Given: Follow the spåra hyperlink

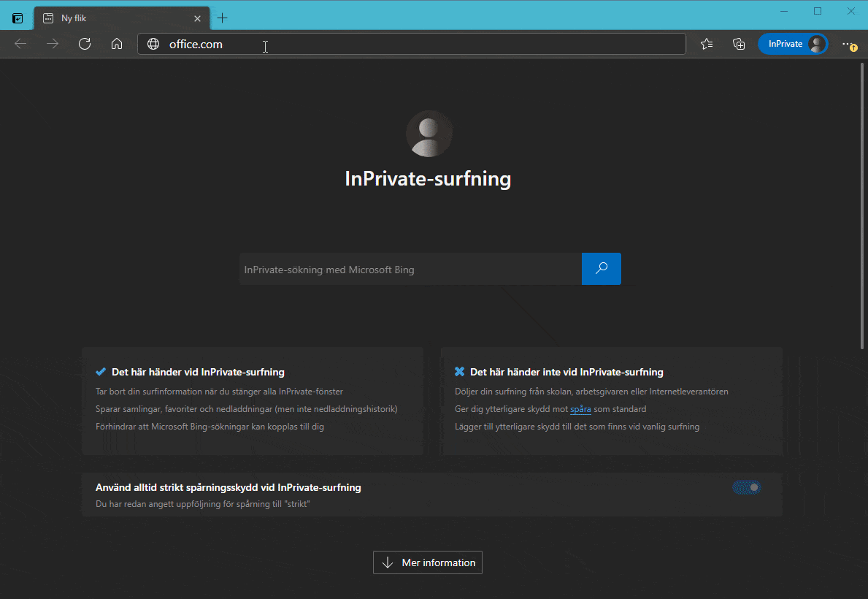Looking at the screenshot, I should 580,409.
